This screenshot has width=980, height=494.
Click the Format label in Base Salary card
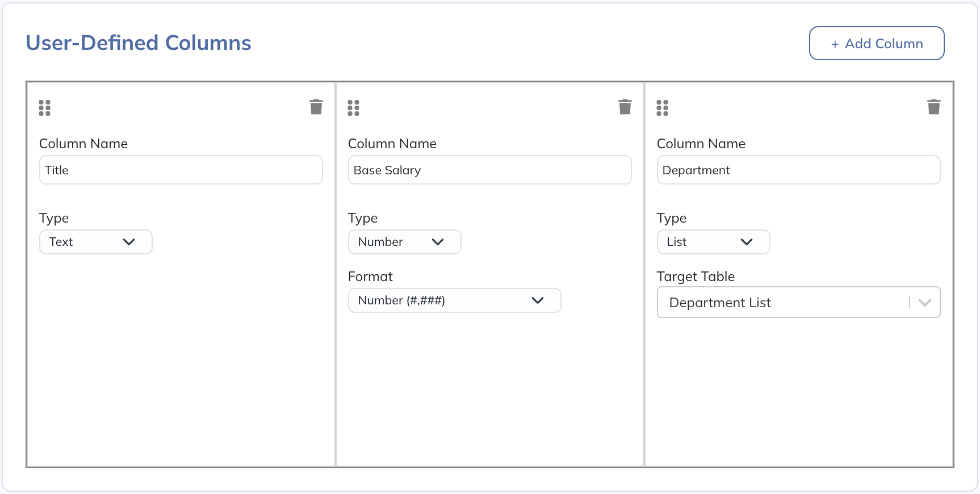tap(370, 277)
